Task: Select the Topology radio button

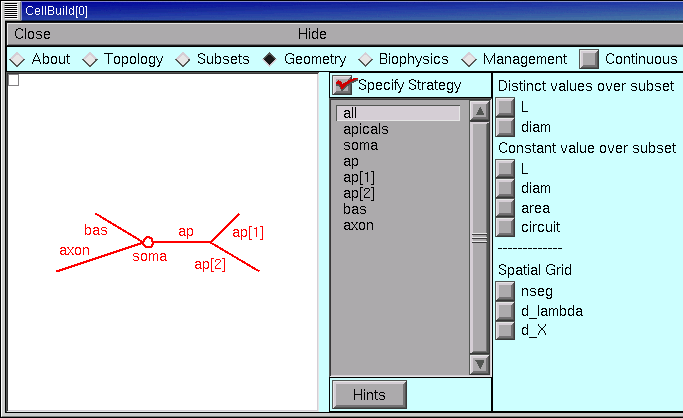Action: [x=90, y=59]
